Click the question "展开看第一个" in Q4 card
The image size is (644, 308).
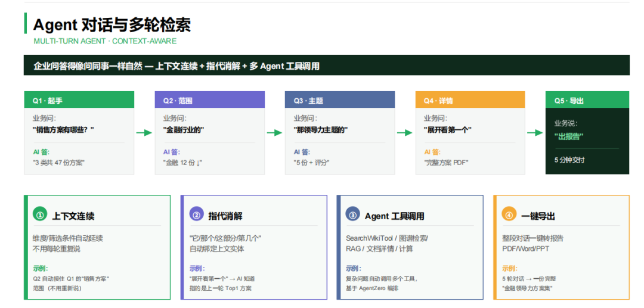[448, 130]
